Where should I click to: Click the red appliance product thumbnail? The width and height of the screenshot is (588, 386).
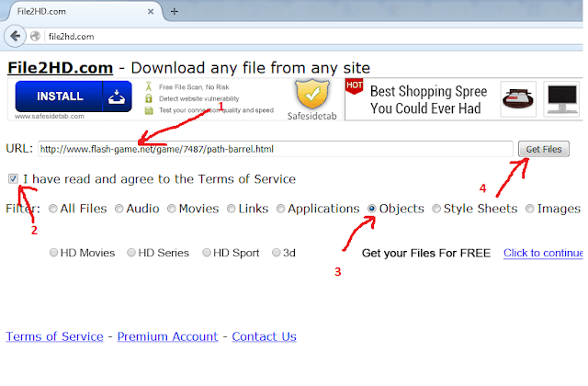(518, 99)
